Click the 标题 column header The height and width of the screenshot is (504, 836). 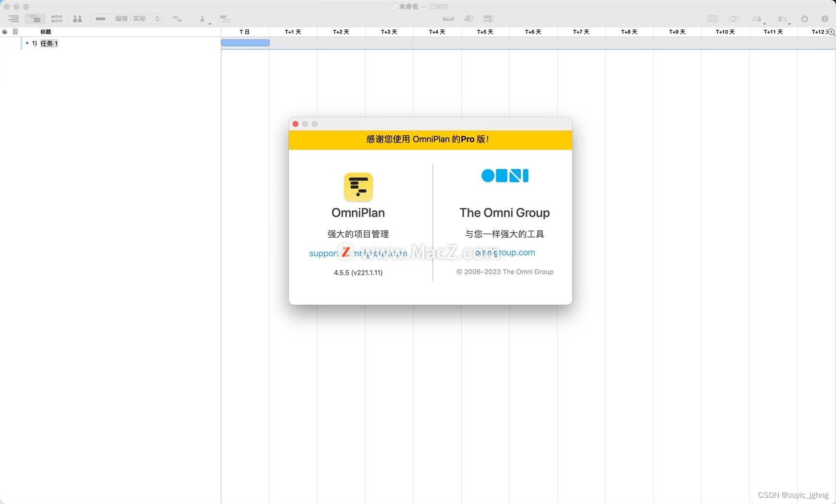click(46, 32)
